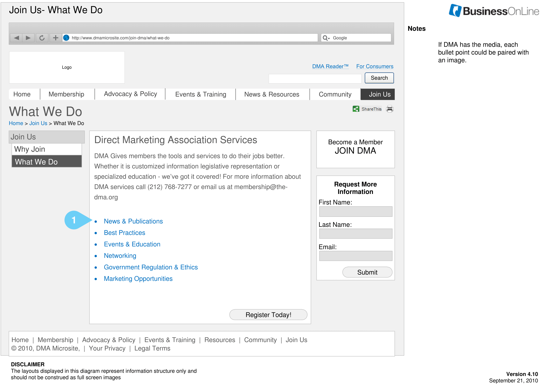Click the ShareThis text label
This screenshot has width=542, height=392.
(372, 109)
